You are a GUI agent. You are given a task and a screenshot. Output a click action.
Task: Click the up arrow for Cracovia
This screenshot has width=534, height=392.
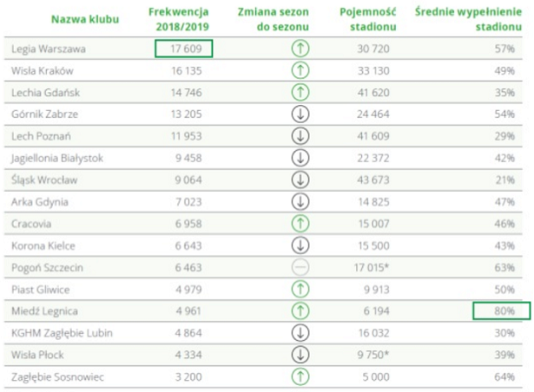click(300, 224)
